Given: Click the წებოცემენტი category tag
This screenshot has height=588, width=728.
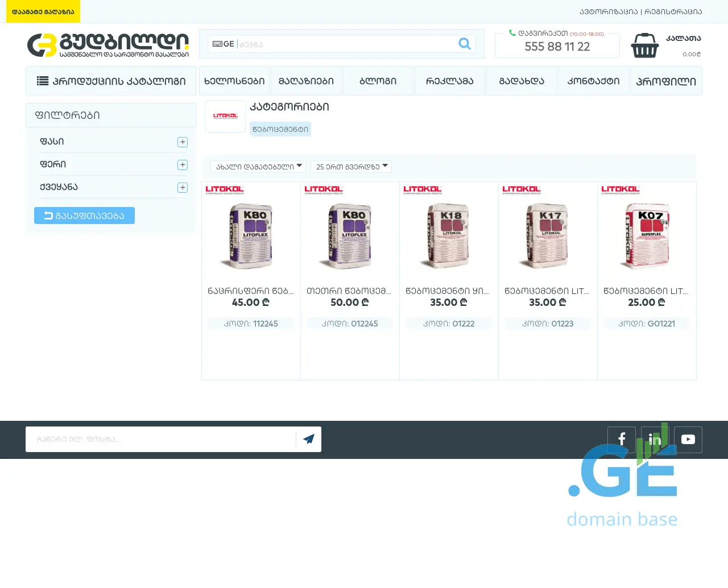Looking at the screenshot, I should pos(280,129).
